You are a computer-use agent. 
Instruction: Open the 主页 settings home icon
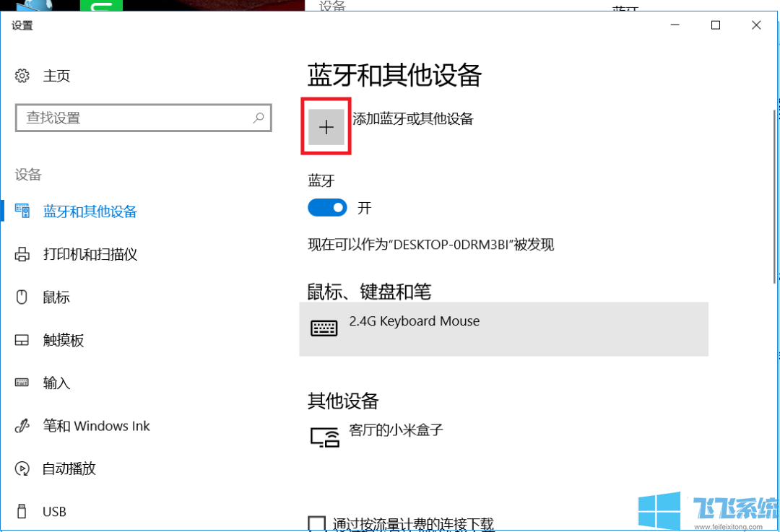click(22, 75)
